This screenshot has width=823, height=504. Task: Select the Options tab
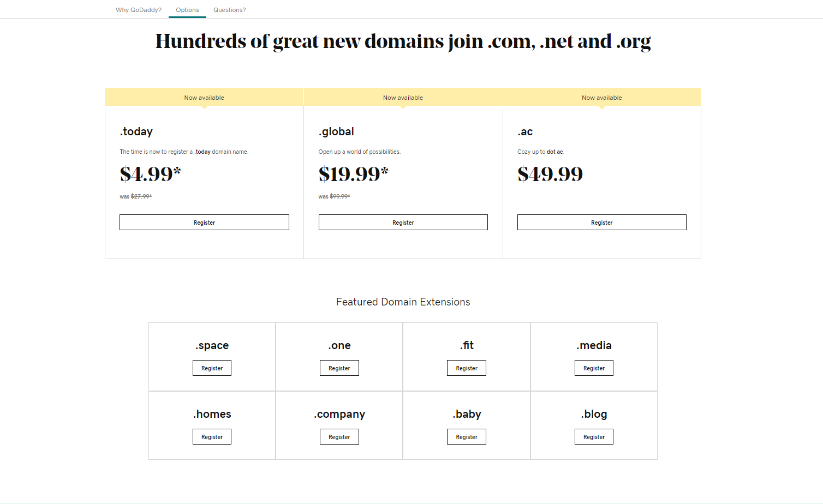click(x=187, y=9)
